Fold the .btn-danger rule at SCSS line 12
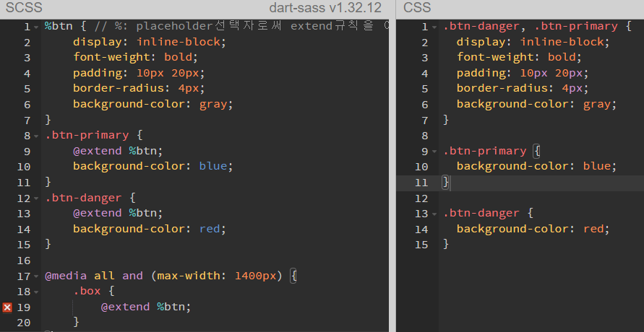The width and height of the screenshot is (644, 332). [36, 198]
